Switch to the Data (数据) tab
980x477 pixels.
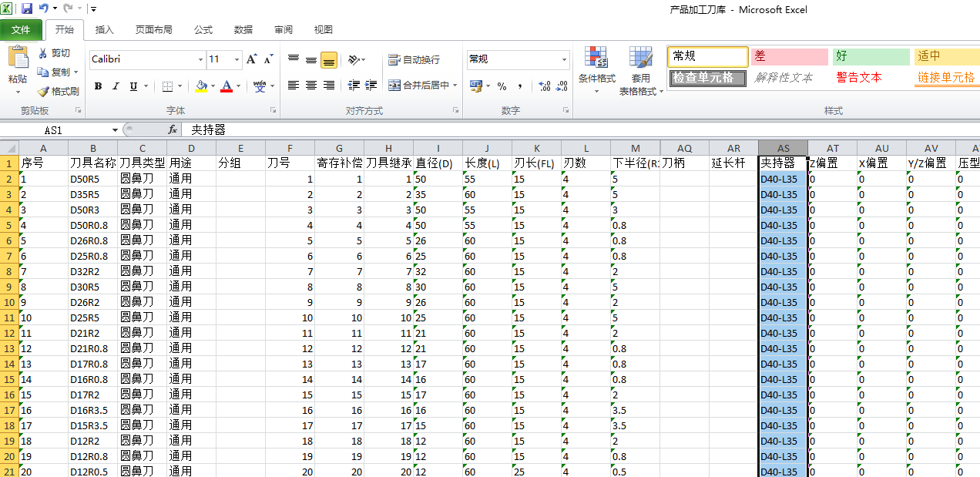click(x=243, y=30)
